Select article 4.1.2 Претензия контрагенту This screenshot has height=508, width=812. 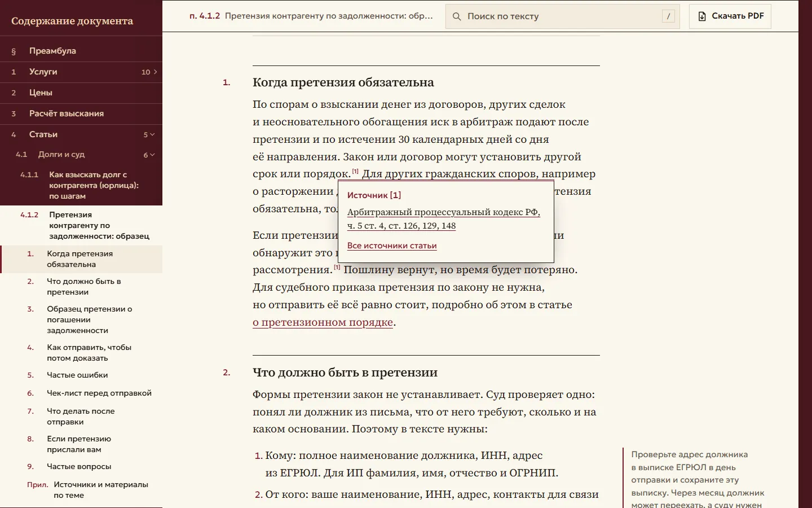click(x=81, y=225)
